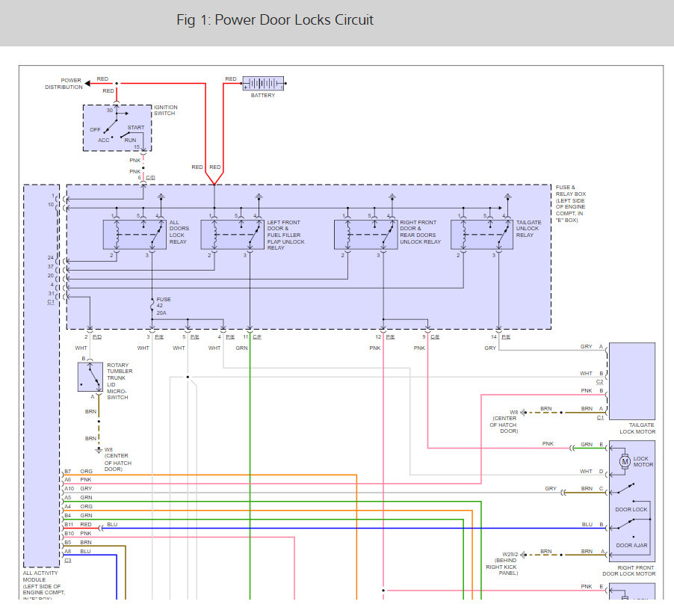Select the Tailgate Lock Motor box
Image resolution: width=674 pixels, height=616 pixels.
[x=632, y=381]
